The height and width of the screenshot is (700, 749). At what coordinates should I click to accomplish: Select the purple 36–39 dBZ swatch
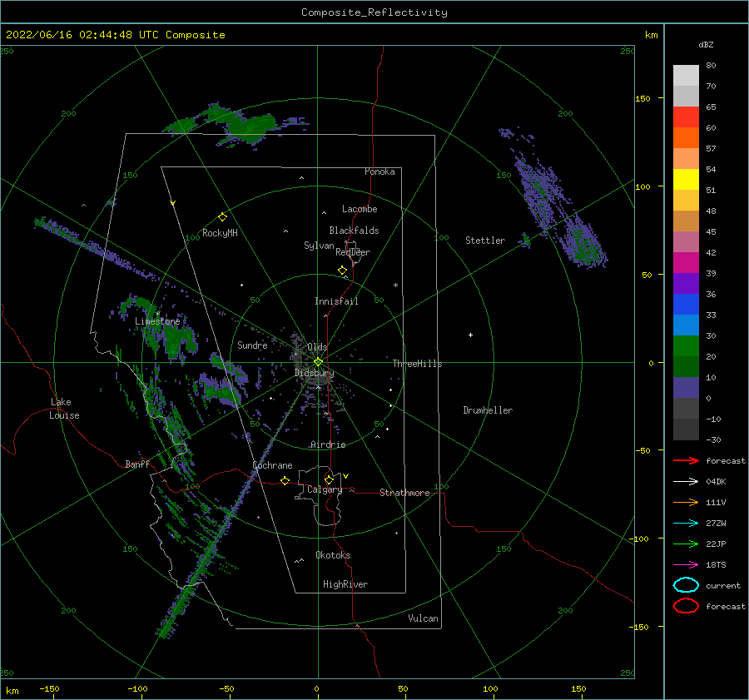(686, 284)
